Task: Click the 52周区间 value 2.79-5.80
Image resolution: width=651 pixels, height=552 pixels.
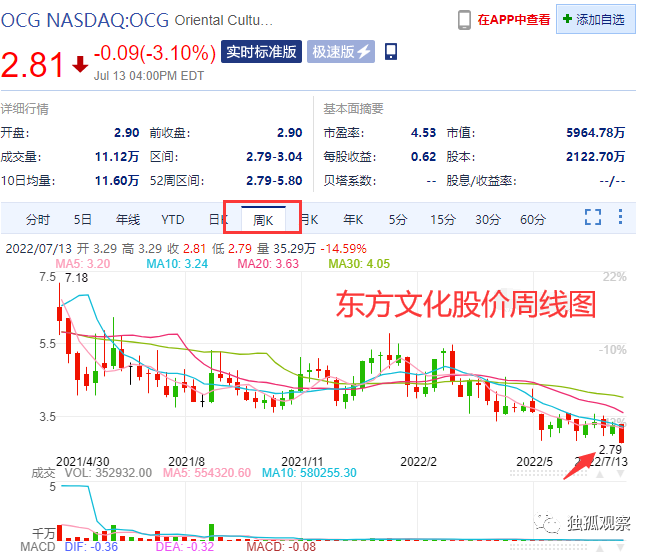Action: [274, 181]
